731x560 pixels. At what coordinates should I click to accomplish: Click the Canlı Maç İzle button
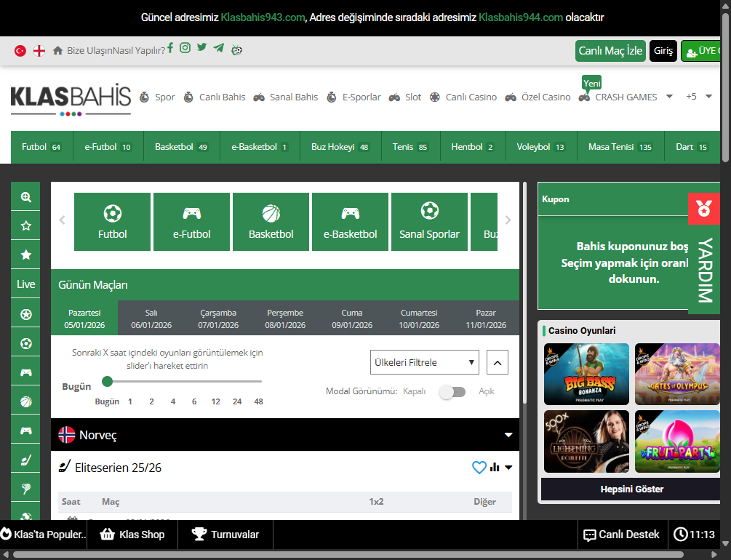(610, 50)
